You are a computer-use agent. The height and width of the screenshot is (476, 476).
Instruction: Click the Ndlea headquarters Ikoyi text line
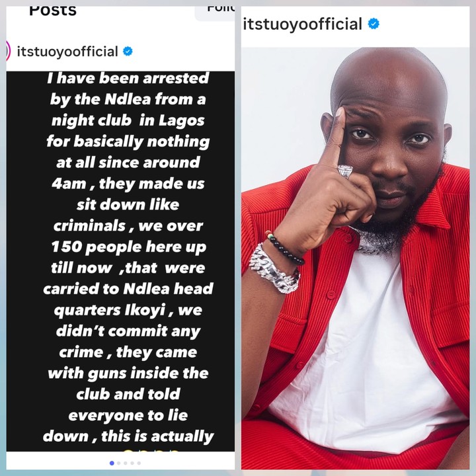128,299
